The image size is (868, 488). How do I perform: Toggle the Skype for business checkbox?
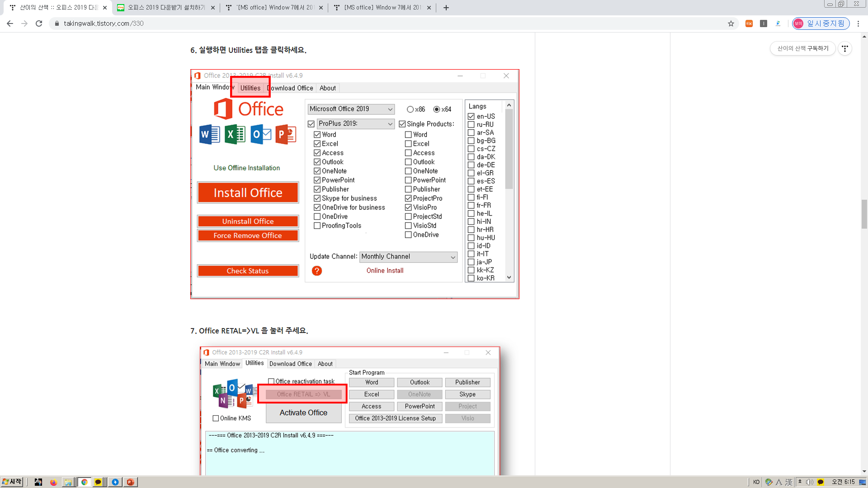click(x=317, y=198)
